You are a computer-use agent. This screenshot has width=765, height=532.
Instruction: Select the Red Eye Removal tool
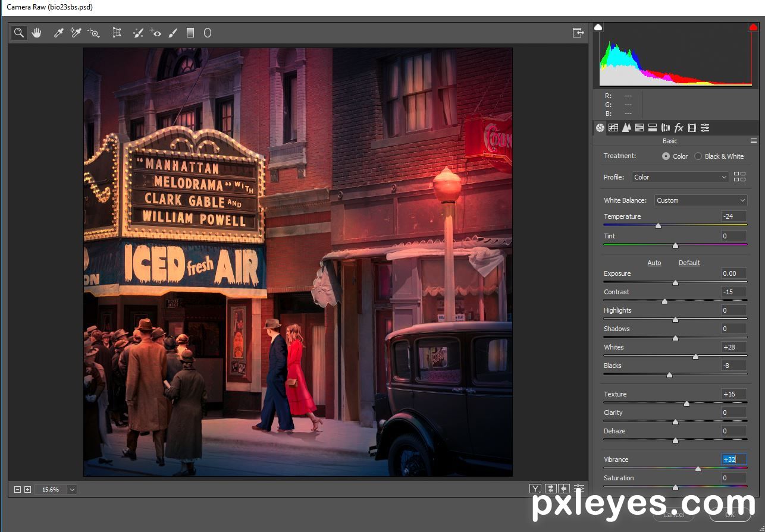(155, 33)
